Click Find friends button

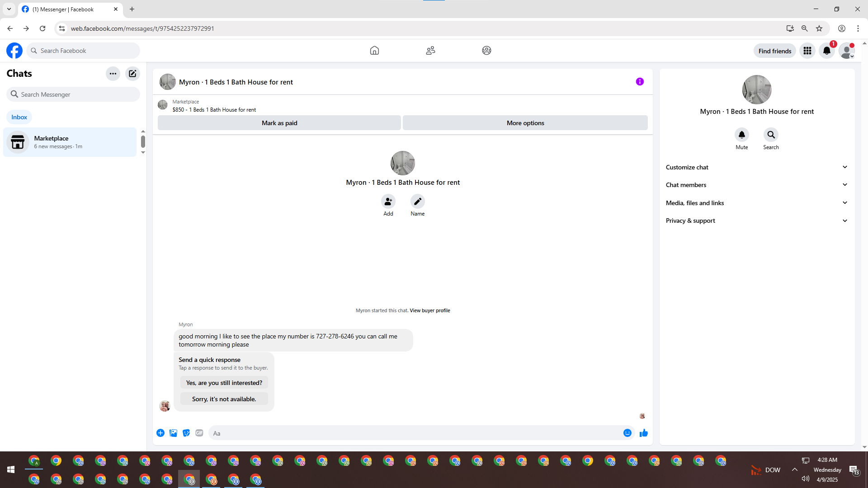click(775, 51)
